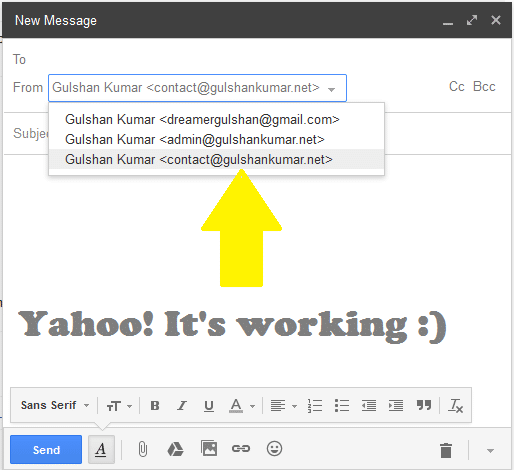Toggle the formatting options button
Image resolution: width=514 pixels, height=470 pixels.
(101, 449)
